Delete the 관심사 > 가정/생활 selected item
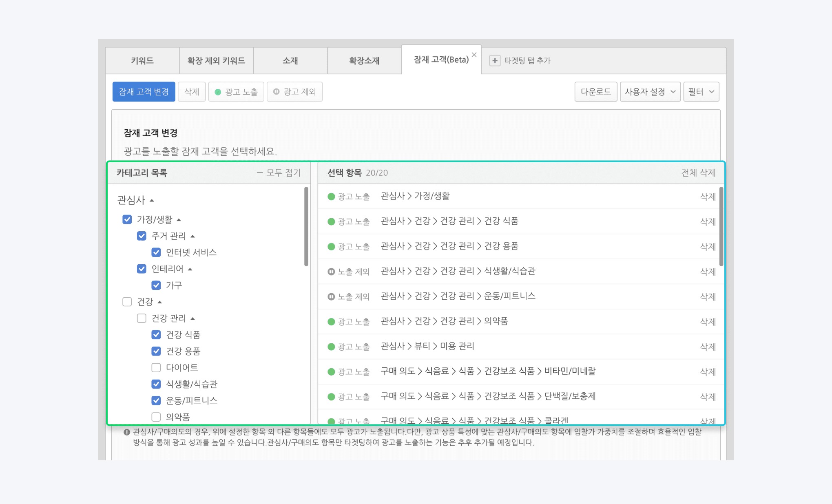832x504 pixels. pyautogui.click(x=708, y=197)
